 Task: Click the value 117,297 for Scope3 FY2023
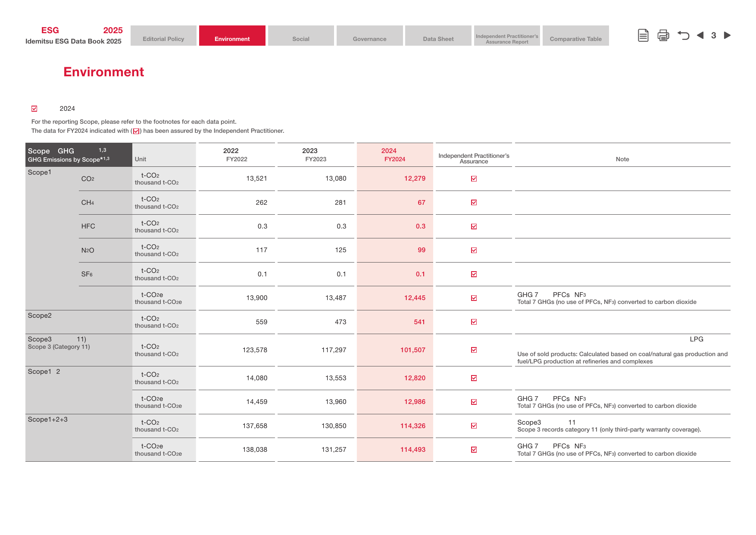(x=334, y=350)
